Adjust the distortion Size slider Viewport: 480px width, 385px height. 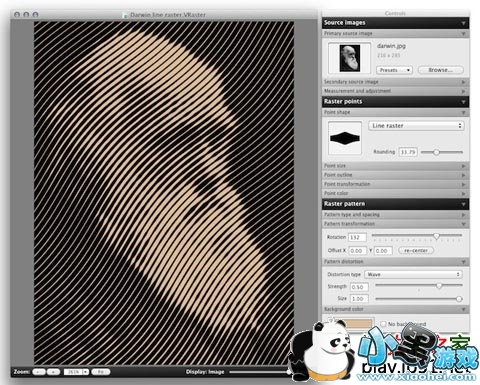[x=419, y=299]
